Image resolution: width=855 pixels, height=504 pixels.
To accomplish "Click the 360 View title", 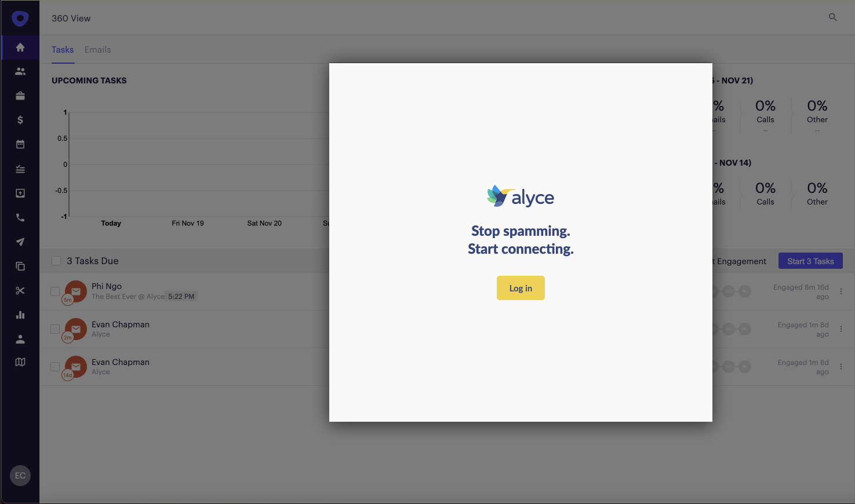I will 71,19.
